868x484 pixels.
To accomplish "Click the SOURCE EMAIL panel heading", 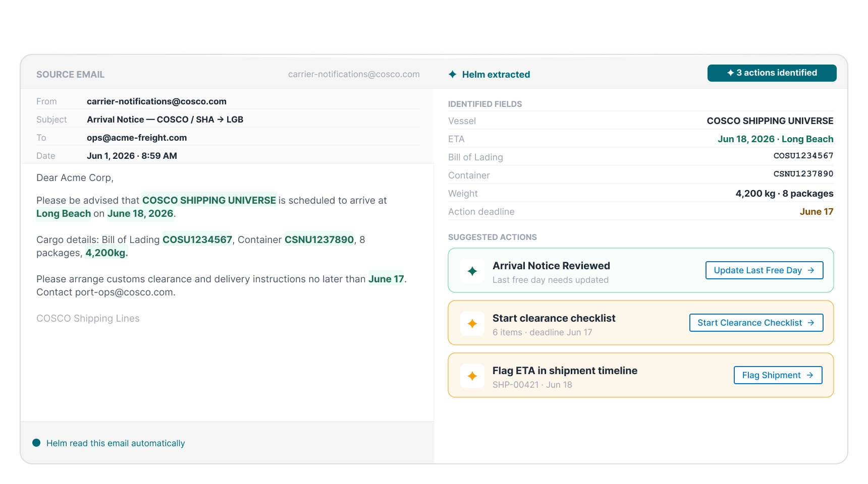I will [70, 75].
